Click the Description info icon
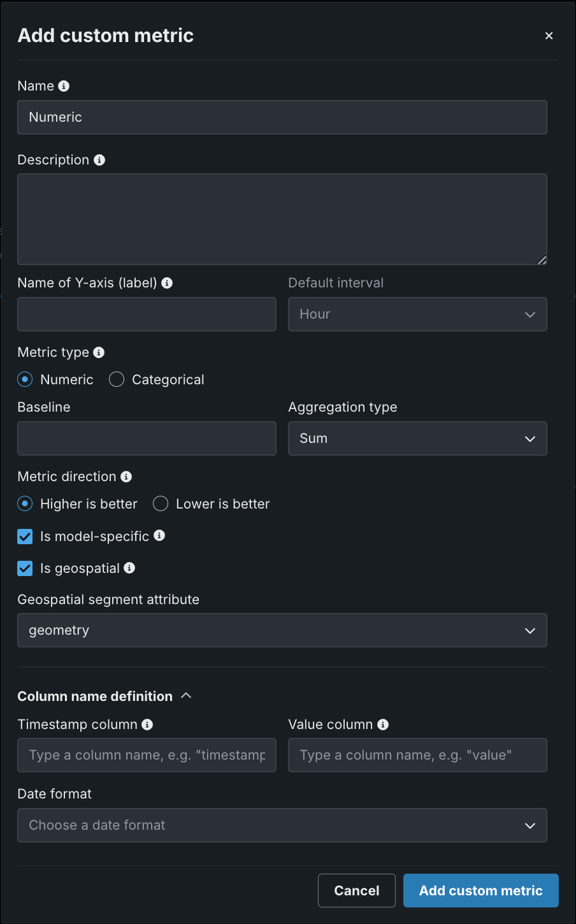This screenshot has height=924, width=576. tap(99, 160)
